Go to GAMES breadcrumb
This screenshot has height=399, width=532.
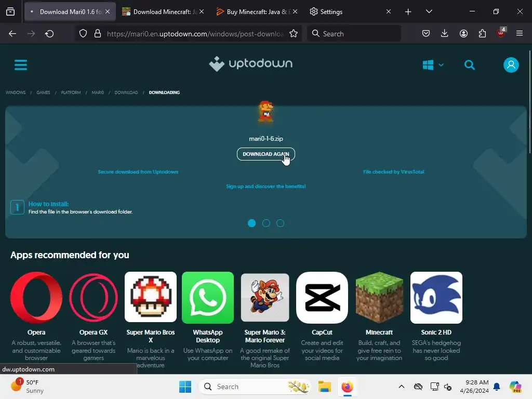[44, 92]
